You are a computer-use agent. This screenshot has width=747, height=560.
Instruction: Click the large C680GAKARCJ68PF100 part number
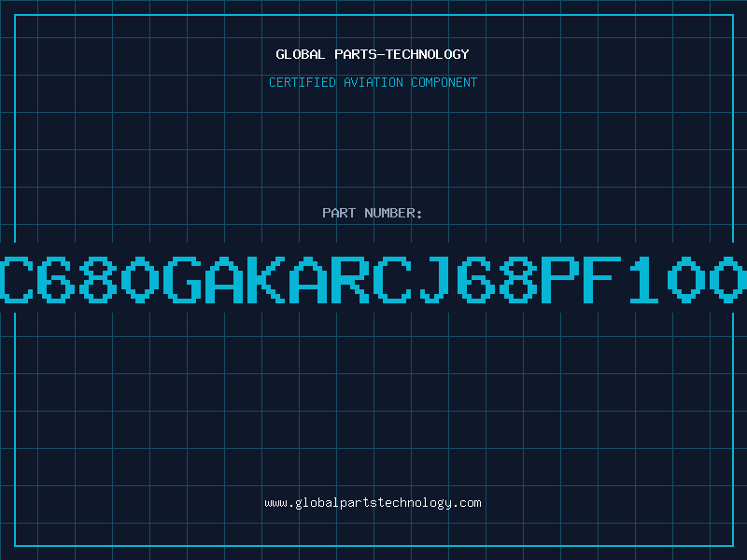[x=373, y=279]
